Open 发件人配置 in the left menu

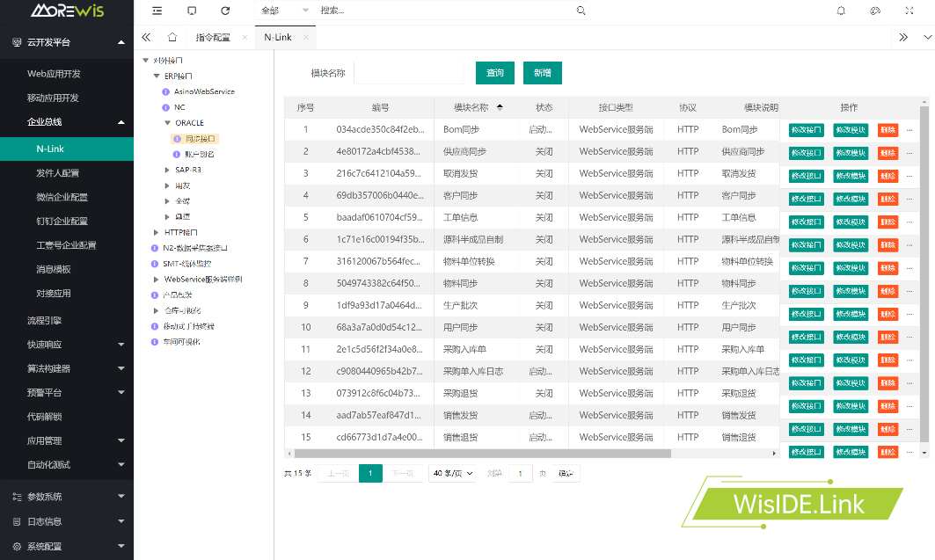pyautogui.click(x=57, y=173)
